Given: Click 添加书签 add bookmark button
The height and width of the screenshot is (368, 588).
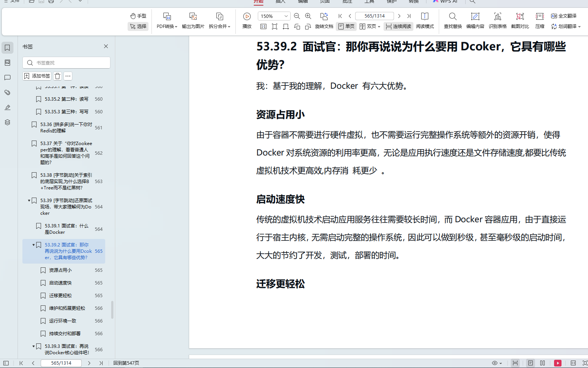Looking at the screenshot, I should (x=37, y=76).
